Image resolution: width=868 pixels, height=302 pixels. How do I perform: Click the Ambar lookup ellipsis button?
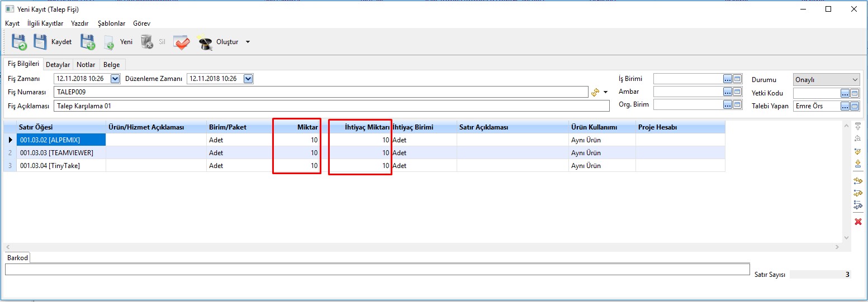pyautogui.click(x=728, y=92)
